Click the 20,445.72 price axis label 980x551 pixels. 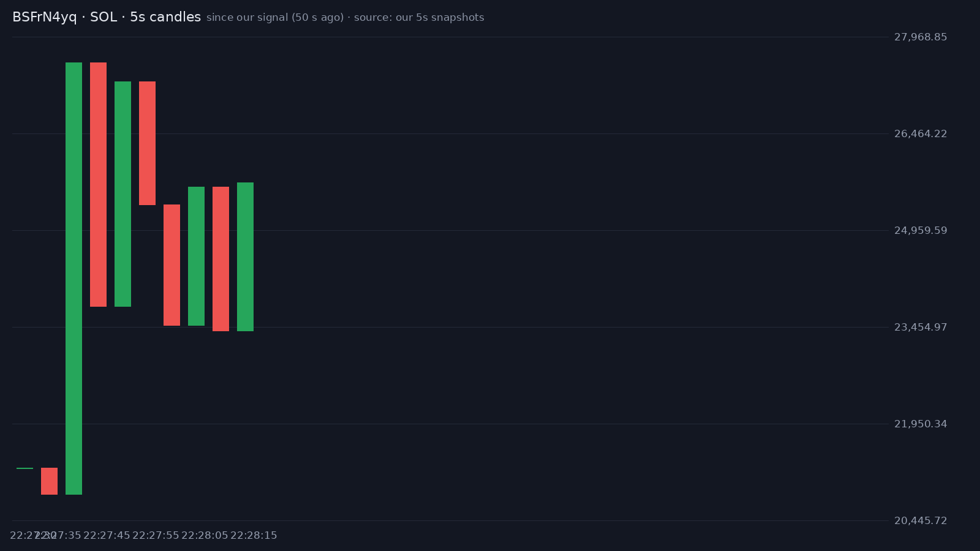921,521
